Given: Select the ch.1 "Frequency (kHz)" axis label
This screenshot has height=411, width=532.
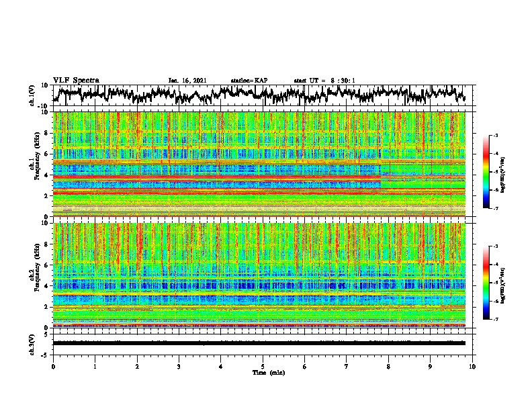Looking at the screenshot, I should [x=37, y=154].
